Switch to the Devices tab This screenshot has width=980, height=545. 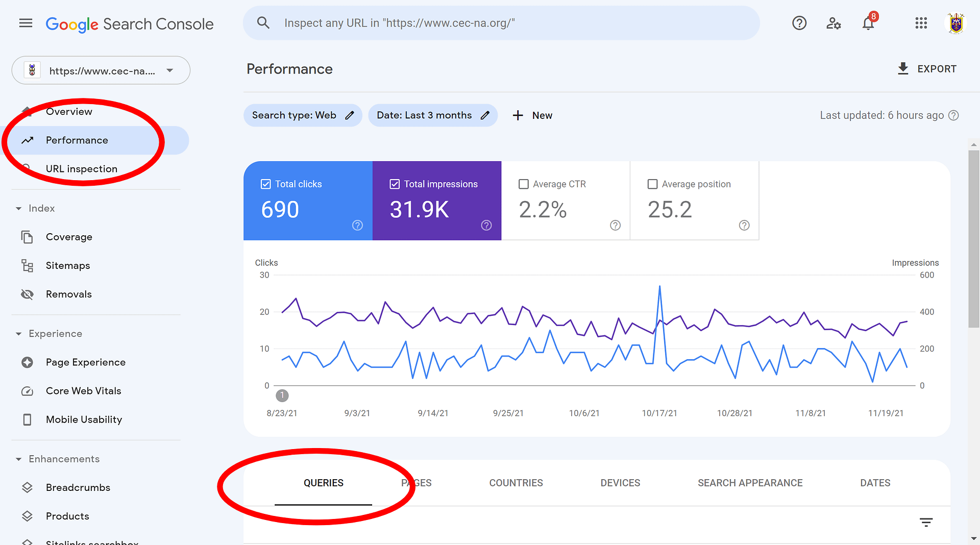(620, 483)
